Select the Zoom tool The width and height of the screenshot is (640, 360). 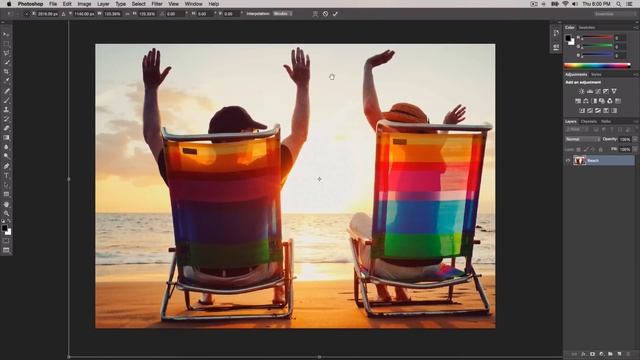pyautogui.click(x=6, y=213)
